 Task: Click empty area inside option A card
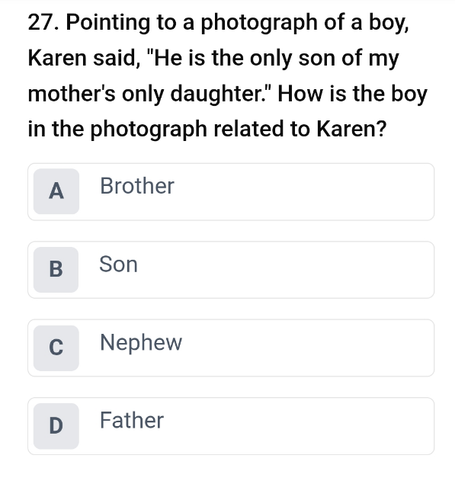click(300, 192)
